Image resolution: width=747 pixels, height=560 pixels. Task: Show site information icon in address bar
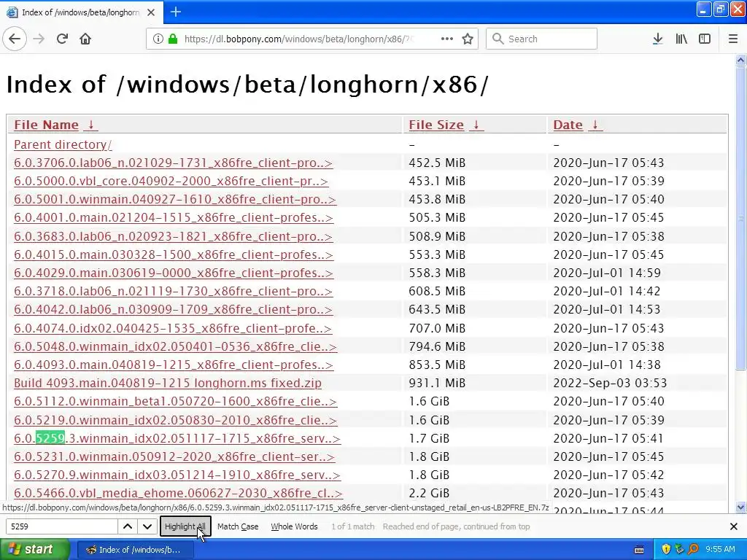point(158,39)
